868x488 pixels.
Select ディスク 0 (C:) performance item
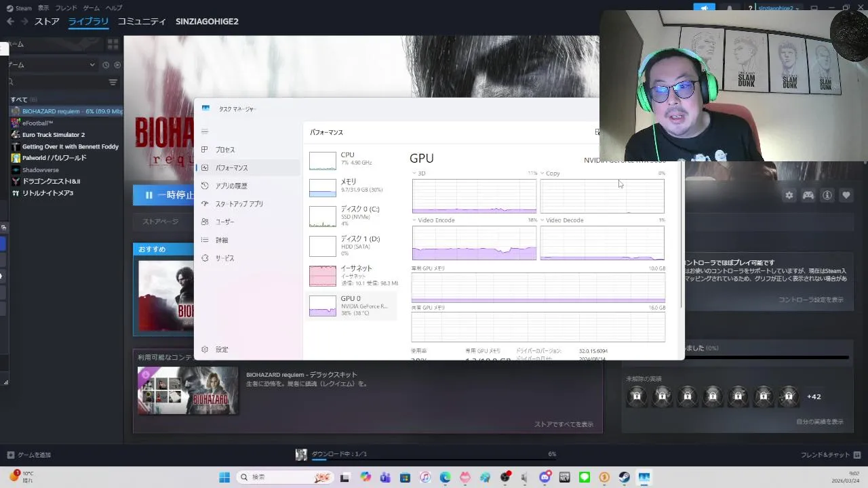(353, 216)
